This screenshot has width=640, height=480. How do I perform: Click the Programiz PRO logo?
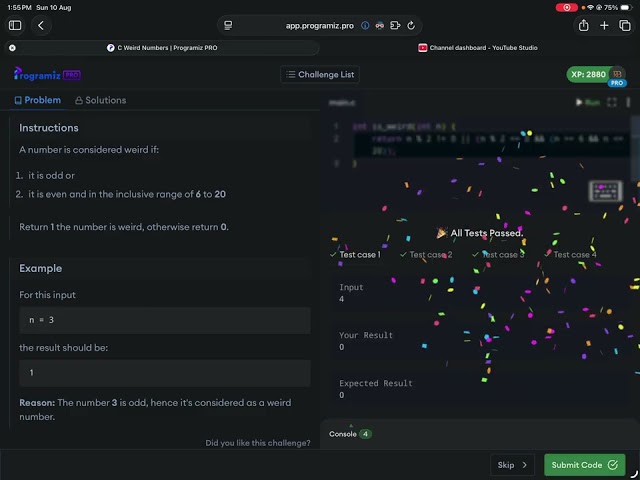point(47,74)
